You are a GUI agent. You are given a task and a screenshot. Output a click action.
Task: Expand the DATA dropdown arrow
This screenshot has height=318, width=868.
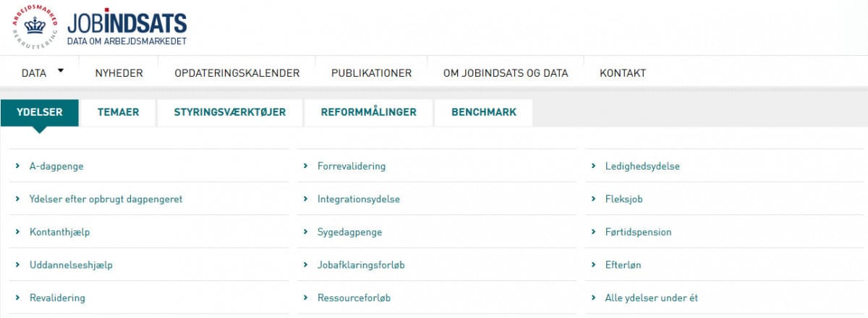click(61, 71)
